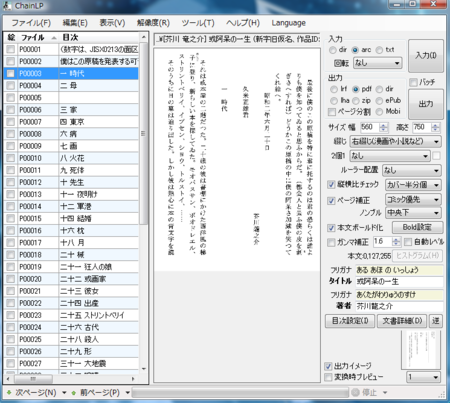Open the Language menu
The image size is (450, 403).
(x=288, y=23)
